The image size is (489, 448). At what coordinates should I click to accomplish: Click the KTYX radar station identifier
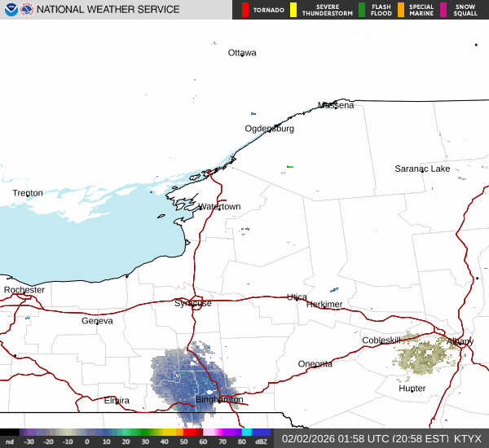(x=468, y=438)
